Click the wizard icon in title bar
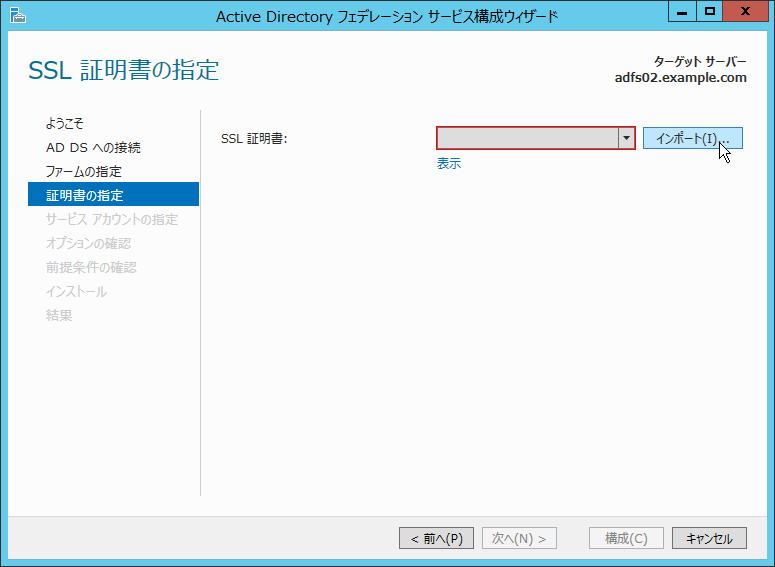 (18, 16)
